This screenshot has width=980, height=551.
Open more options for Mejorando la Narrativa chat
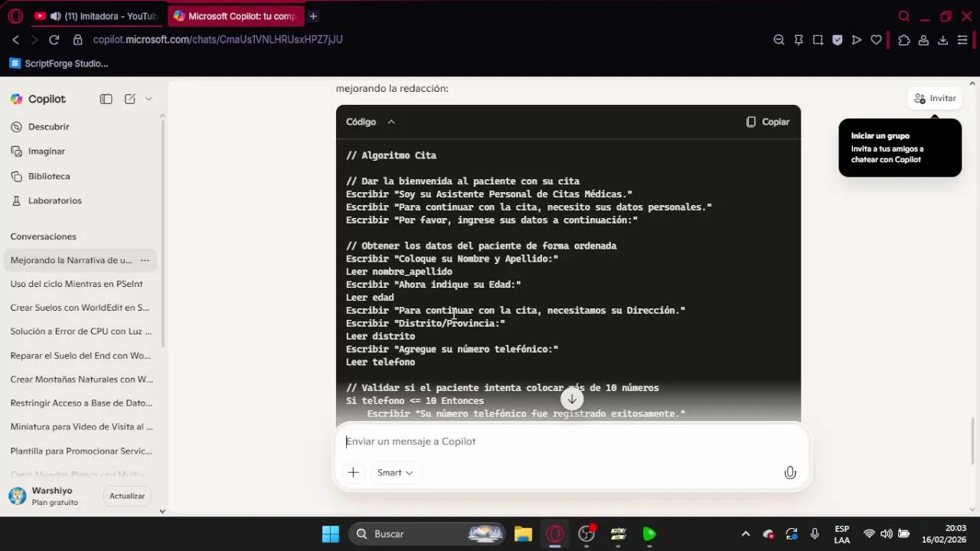coord(145,260)
